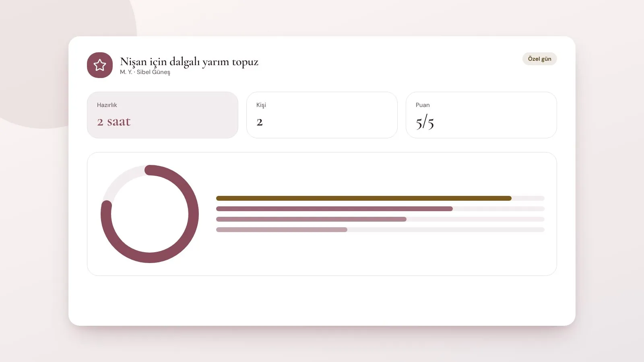The width and height of the screenshot is (644, 362).
Task: Click the Kişi count value 2
Action: 260,122
